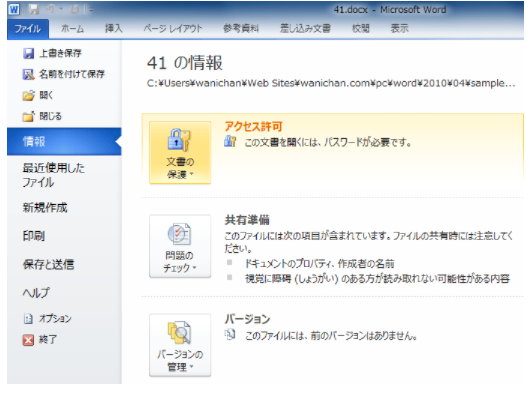Image resolution: width=526 pixels, height=394 pixels.
Task: Click the 上書き保存 floppy disk icon
Action: click(x=29, y=53)
